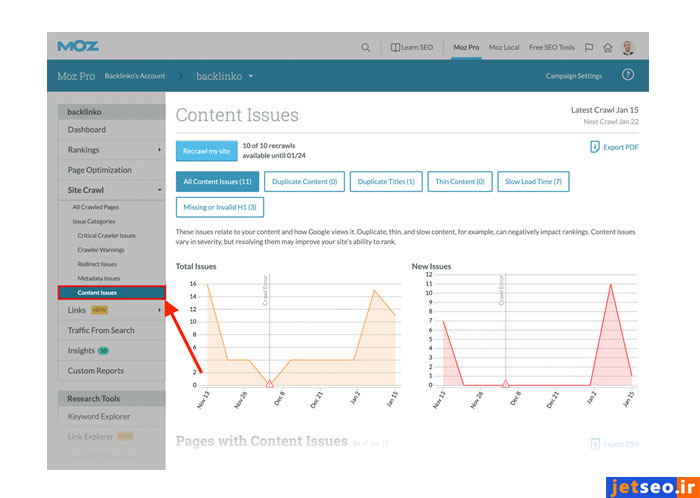The image size is (700, 498).
Task: Click the crawl error marker on Total Issues chart
Action: (x=269, y=383)
